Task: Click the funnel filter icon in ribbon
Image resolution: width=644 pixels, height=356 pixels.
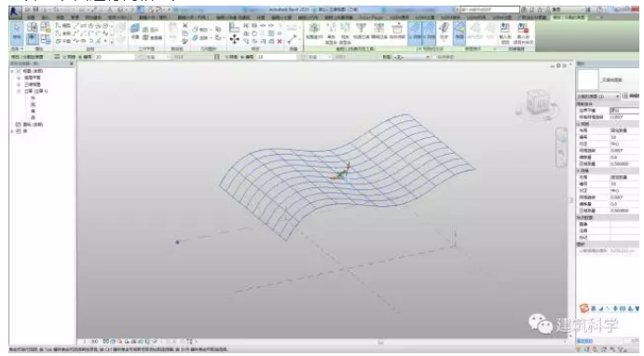Action: [x=361, y=28]
